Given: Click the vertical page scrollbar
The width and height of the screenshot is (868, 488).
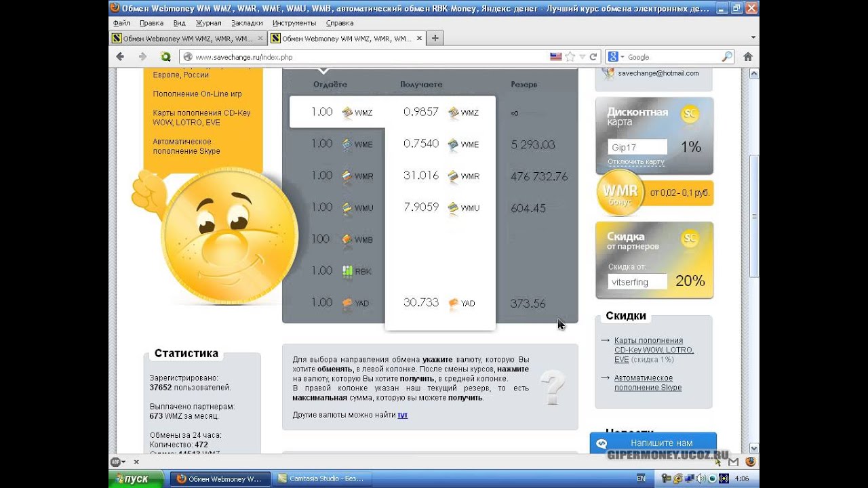Looking at the screenshot, I should click(x=753, y=216).
